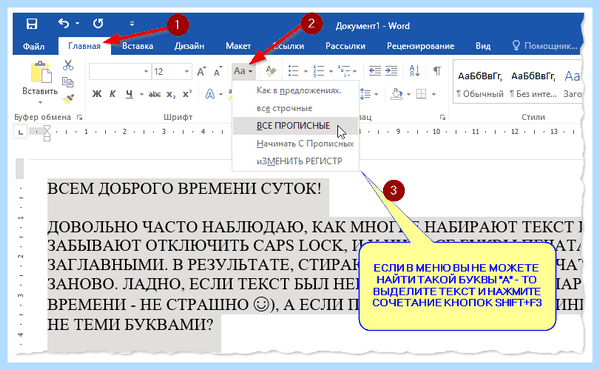This screenshot has height=370, width=600.
Task: Click the Sort A-Z icon
Action: click(414, 71)
